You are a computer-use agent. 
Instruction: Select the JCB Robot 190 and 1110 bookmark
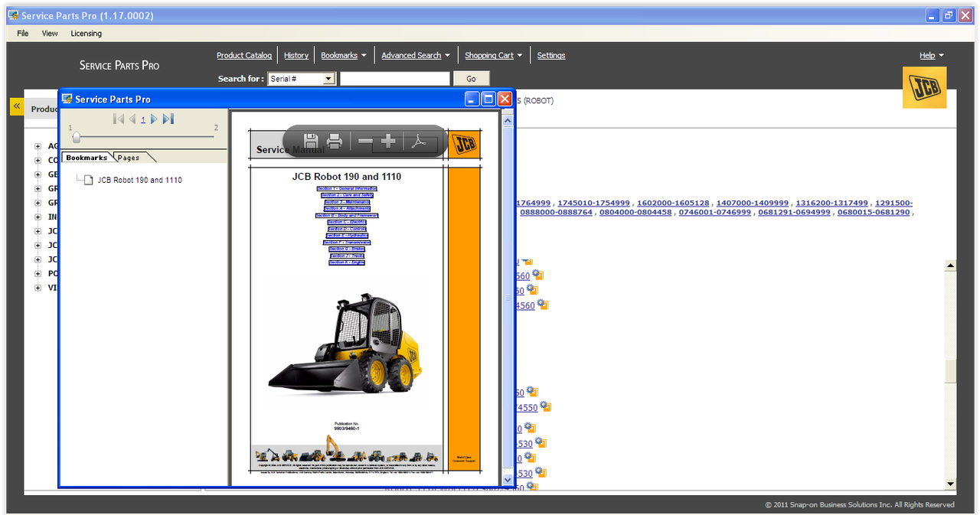(x=139, y=180)
